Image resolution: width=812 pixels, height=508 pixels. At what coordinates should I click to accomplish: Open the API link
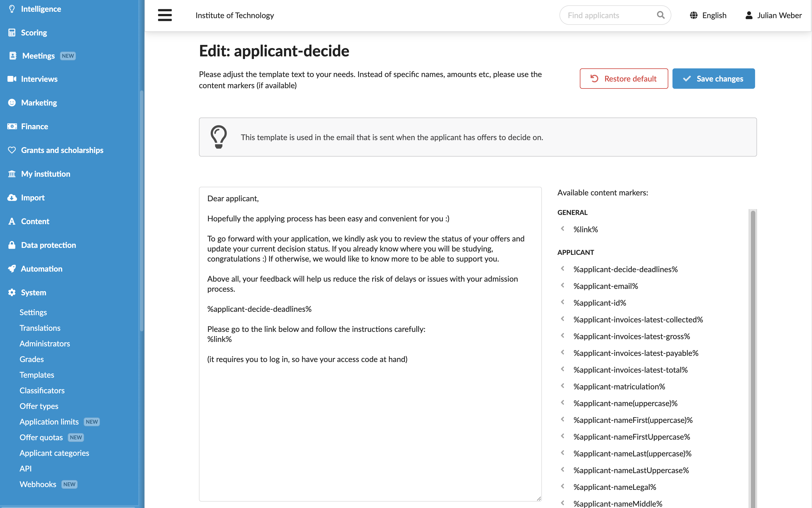[25, 468]
